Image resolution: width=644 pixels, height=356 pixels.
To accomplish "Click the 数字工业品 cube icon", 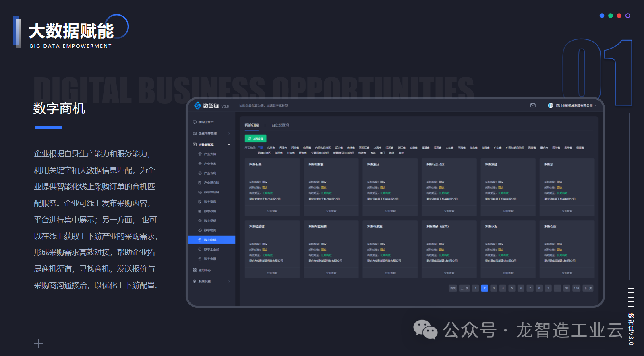I will [200, 249].
